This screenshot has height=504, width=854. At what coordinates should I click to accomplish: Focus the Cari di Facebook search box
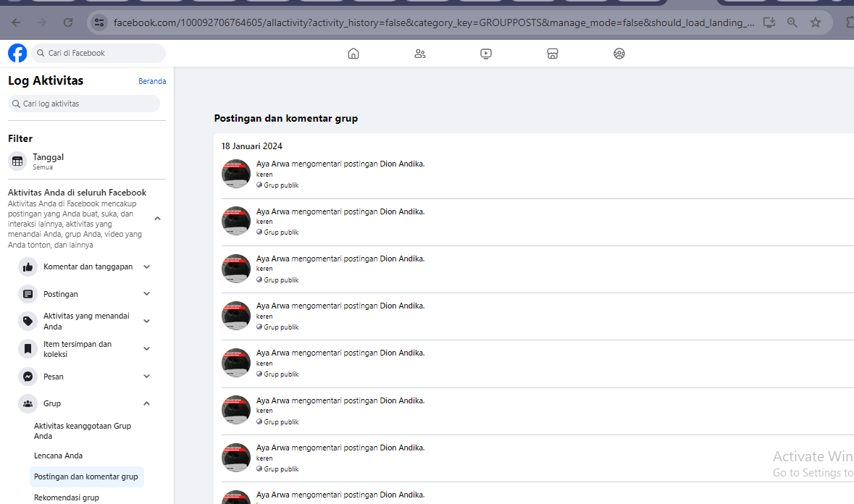tap(99, 53)
